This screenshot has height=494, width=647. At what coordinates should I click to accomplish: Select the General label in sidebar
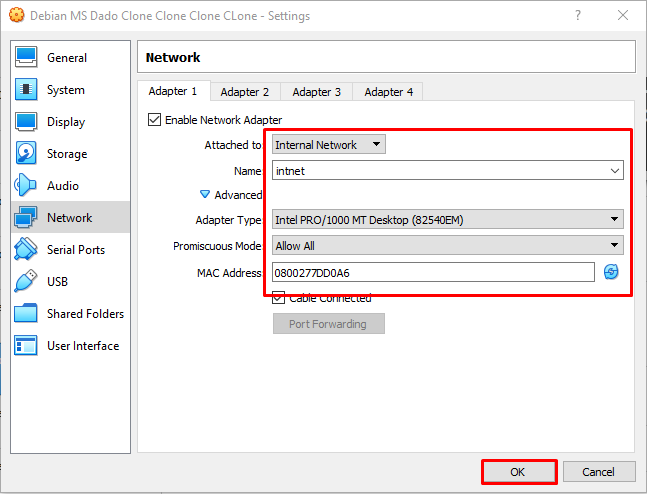(67, 57)
